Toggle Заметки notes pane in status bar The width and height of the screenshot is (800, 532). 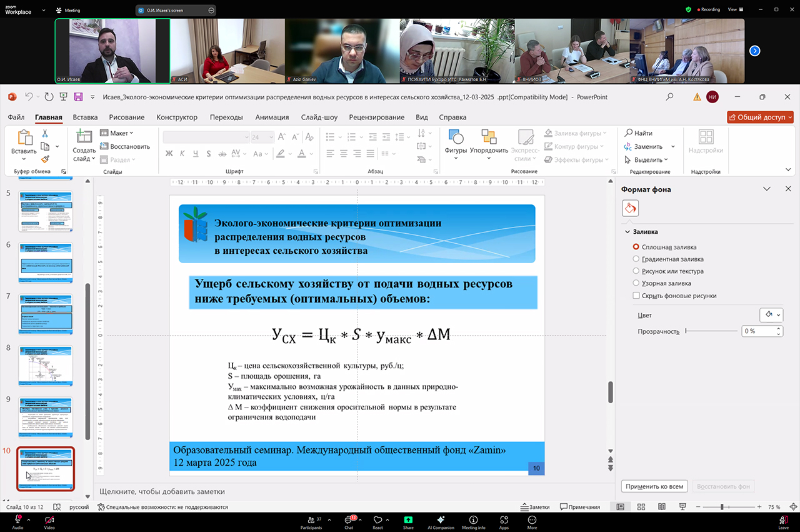(x=535, y=507)
